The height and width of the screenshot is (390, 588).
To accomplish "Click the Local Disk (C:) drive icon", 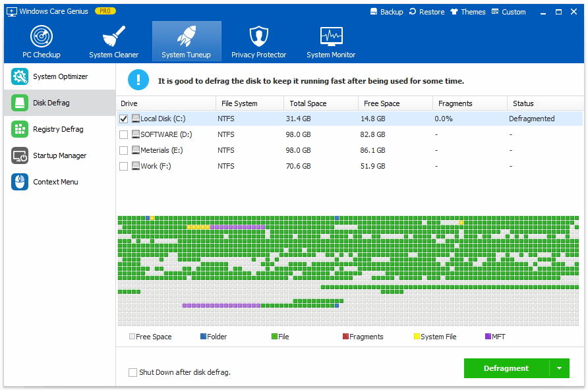I will [136, 119].
